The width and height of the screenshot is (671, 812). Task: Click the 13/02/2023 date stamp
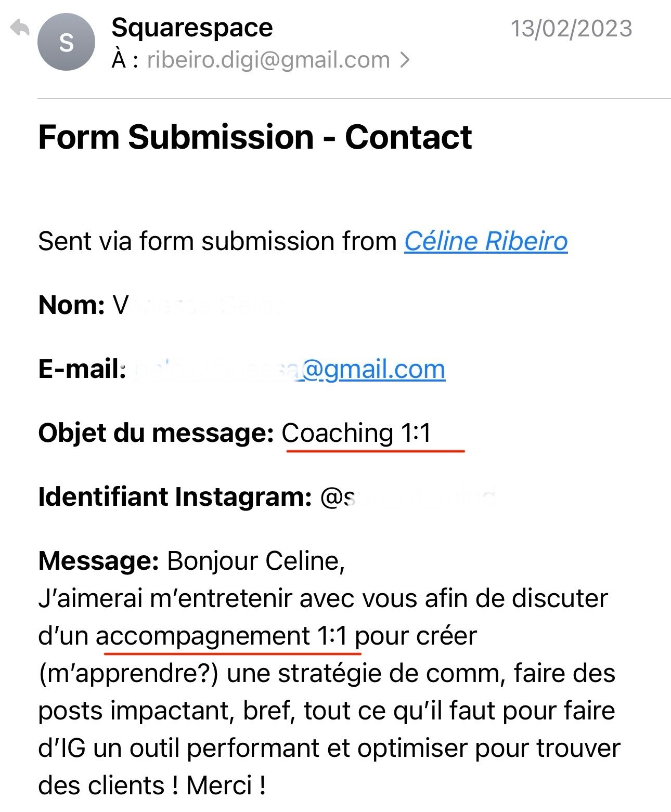tap(571, 28)
